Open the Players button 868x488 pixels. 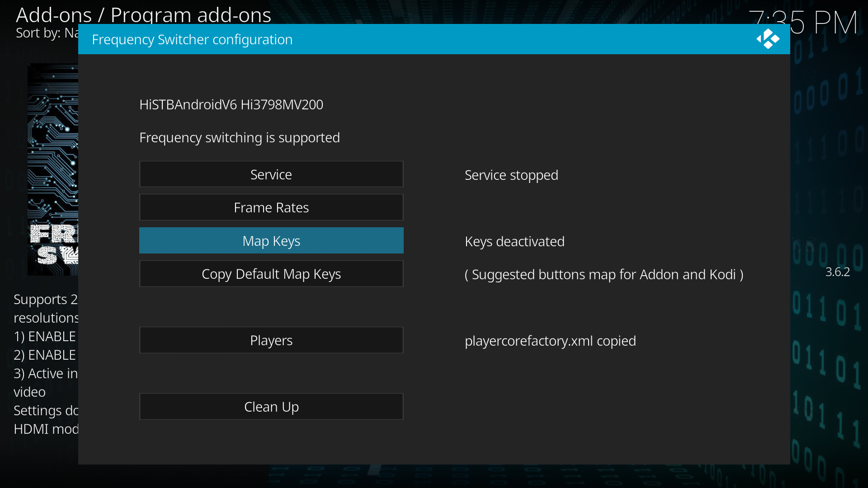pyautogui.click(x=271, y=340)
